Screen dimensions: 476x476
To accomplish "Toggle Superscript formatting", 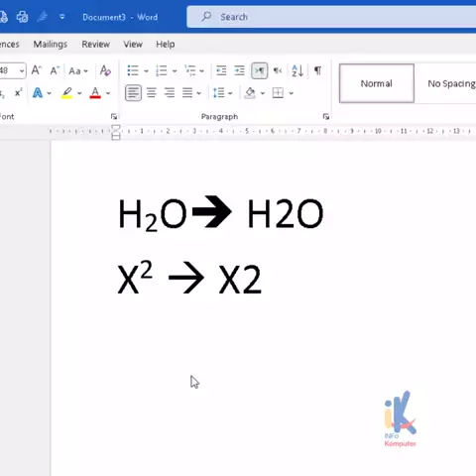I will coord(19,93).
